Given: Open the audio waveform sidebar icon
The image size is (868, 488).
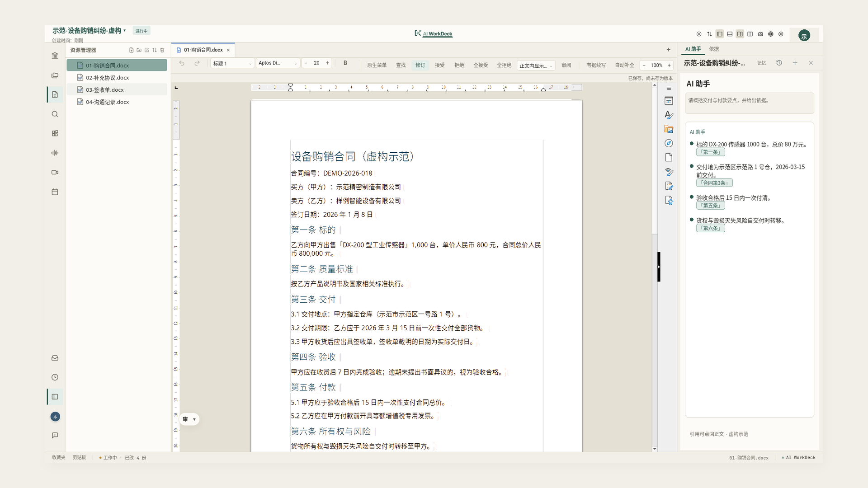Looking at the screenshot, I should tap(55, 153).
